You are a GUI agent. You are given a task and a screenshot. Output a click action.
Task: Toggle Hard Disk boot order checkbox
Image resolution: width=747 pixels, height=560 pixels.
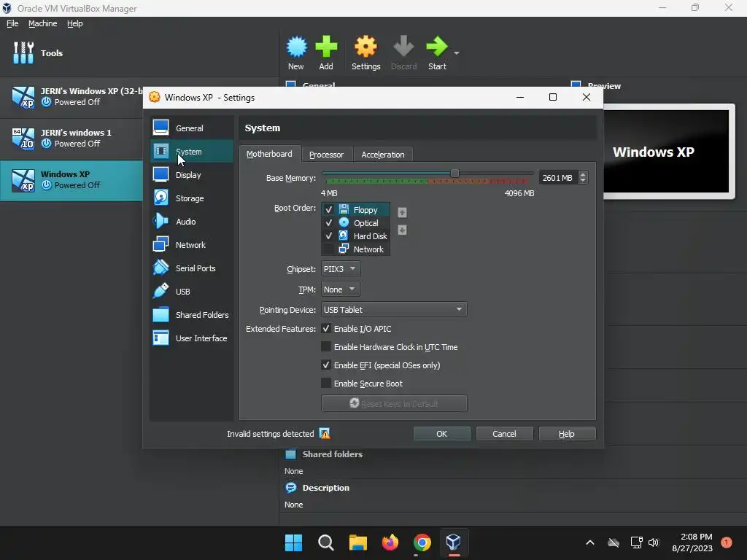329,236
